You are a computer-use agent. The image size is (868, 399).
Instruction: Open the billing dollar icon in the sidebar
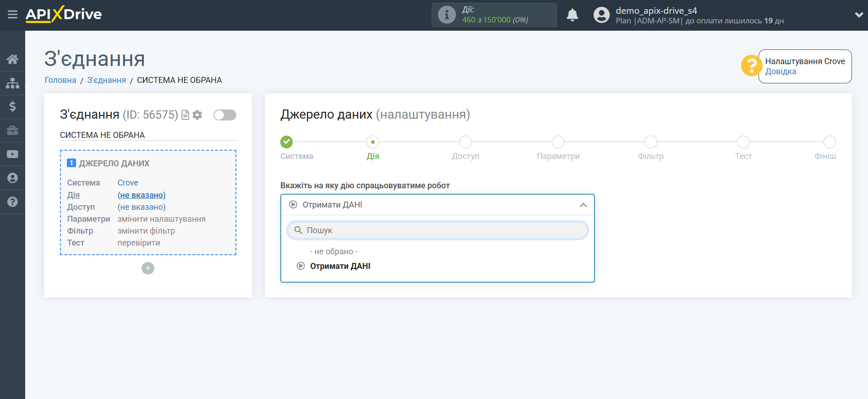click(x=12, y=107)
